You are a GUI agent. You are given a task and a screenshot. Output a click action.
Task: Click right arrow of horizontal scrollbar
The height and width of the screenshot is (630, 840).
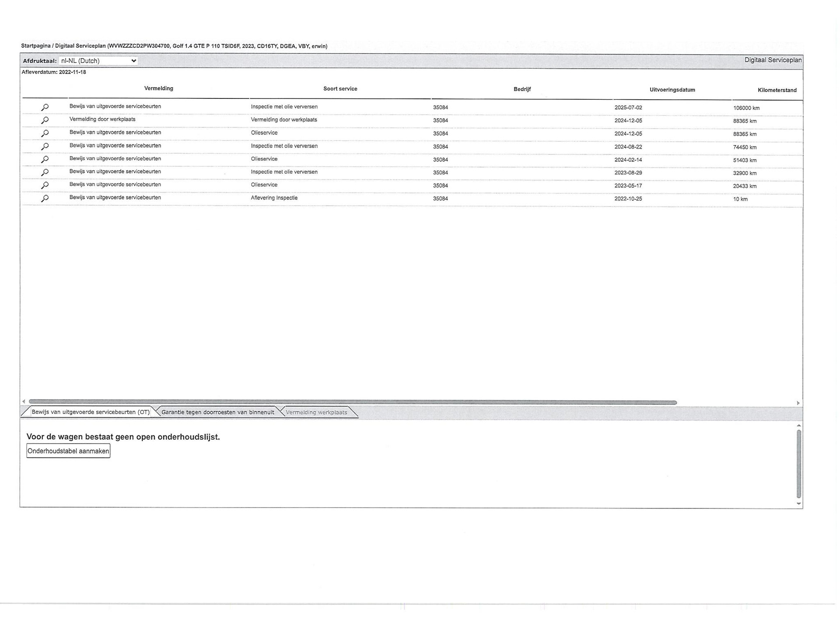[x=798, y=403]
